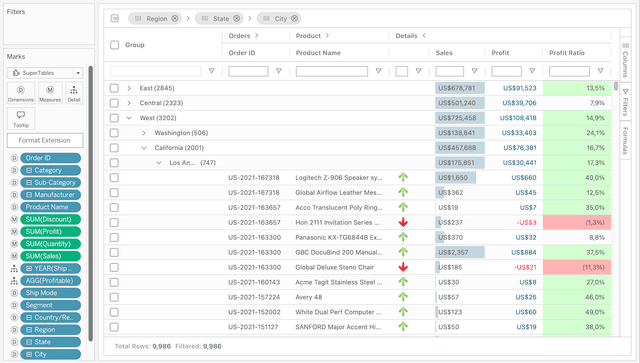Screen dimensions: 640x363
Task: Expand the East (2845) group
Action: (x=129, y=88)
